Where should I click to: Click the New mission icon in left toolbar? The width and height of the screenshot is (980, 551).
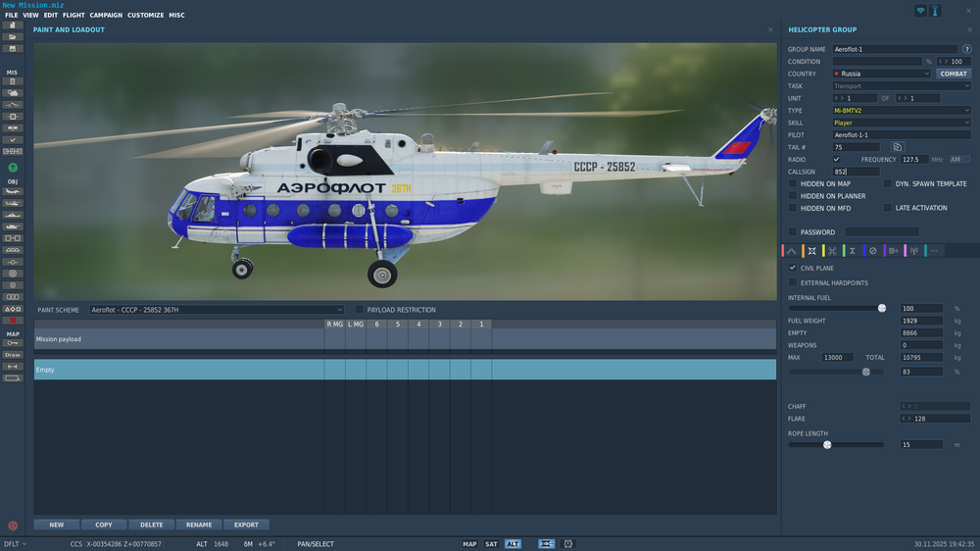pos(13,25)
